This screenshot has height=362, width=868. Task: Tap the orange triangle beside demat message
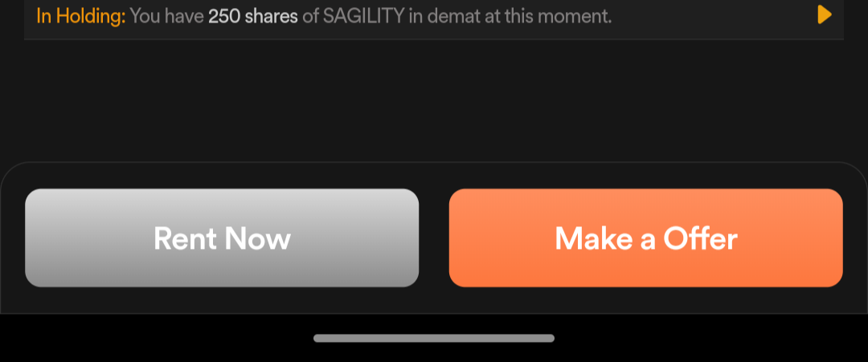click(824, 14)
